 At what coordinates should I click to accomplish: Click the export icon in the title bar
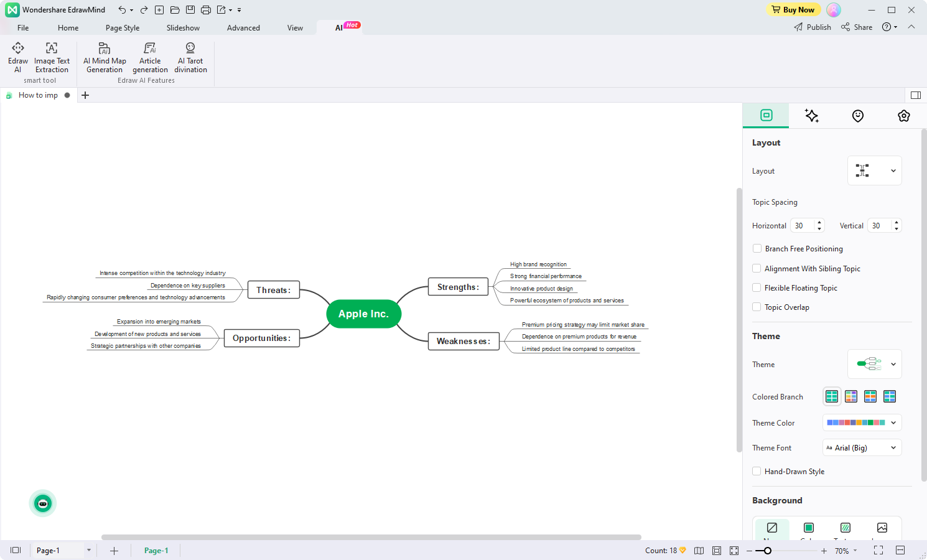pos(221,10)
